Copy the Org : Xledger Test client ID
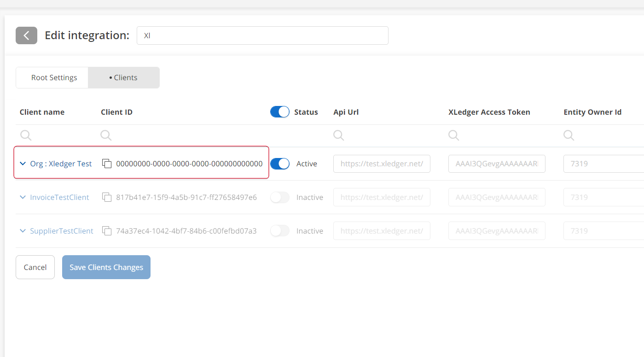The height and width of the screenshot is (357, 644). [107, 164]
